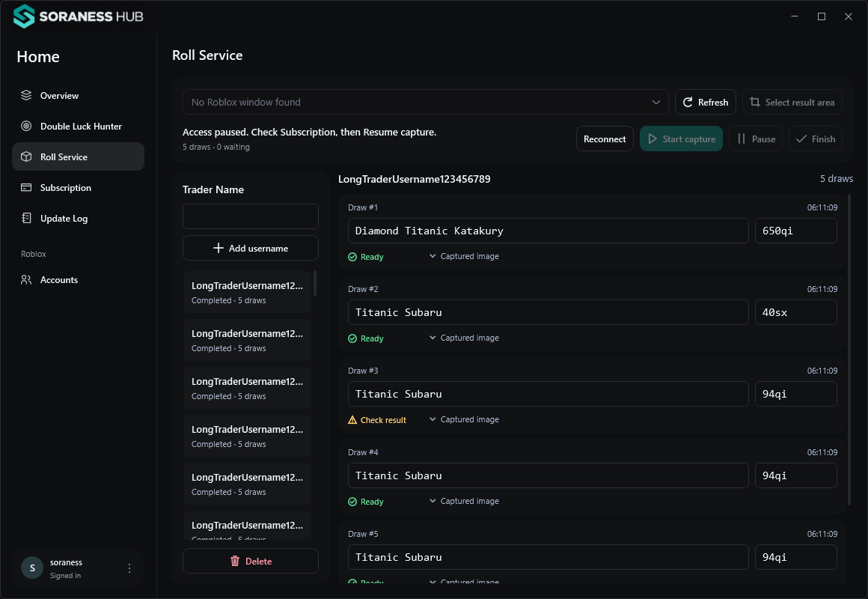Edit the 40sx value field
This screenshot has height=599, width=868.
click(795, 312)
